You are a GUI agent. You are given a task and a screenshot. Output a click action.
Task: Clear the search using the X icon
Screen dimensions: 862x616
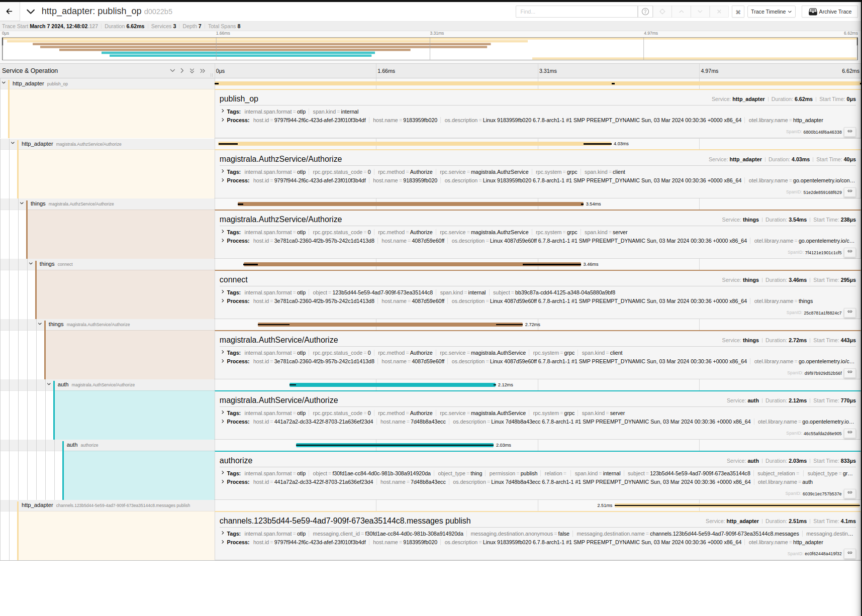point(719,11)
